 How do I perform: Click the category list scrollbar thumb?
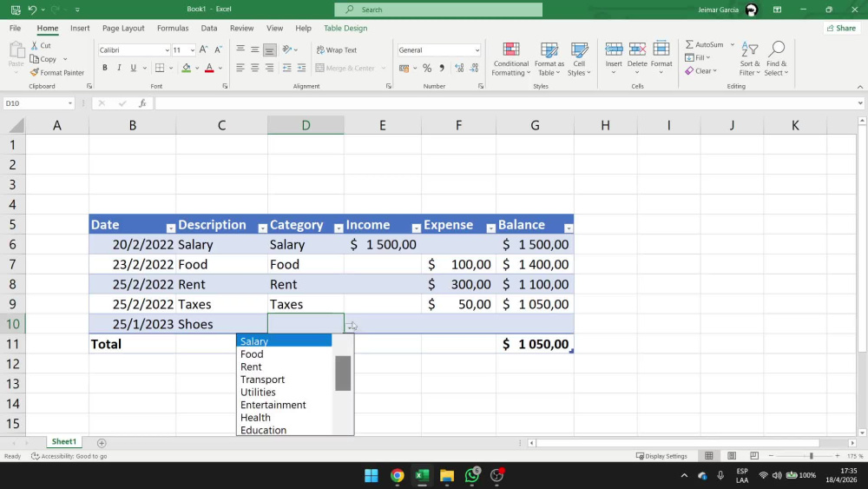pos(343,373)
